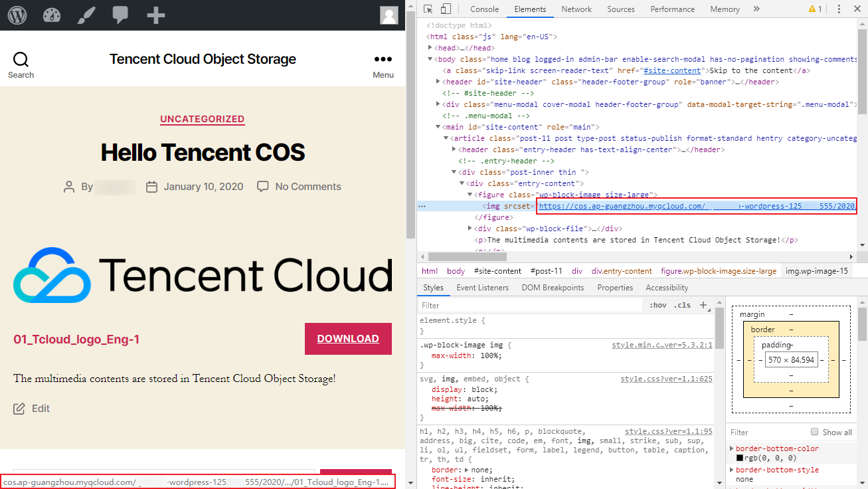The width and height of the screenshot is (868, 489).
Task: Click the computed properties Filter input
Action: [767, 432]
